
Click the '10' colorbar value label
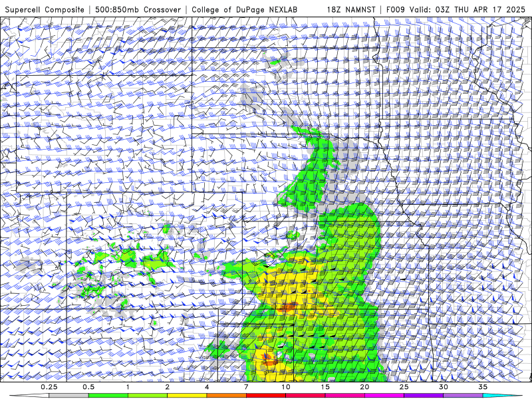tap(286, 387)
